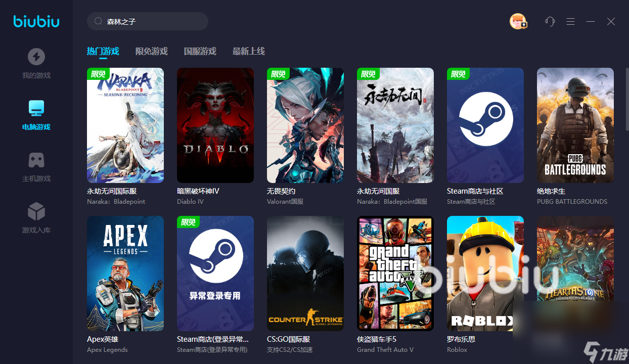The image size is (629, 364).
Task: Click the Diablo IV subtitle text
Action: tap(190, 201)
